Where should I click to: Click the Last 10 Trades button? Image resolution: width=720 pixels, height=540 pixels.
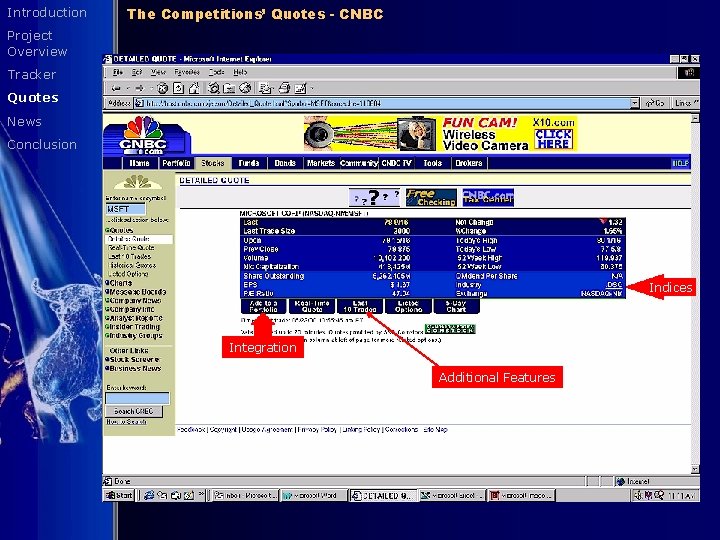(360, 306)
